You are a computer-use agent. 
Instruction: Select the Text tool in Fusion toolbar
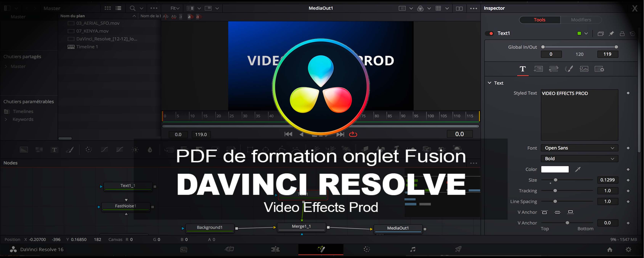(x=54, y=150)
